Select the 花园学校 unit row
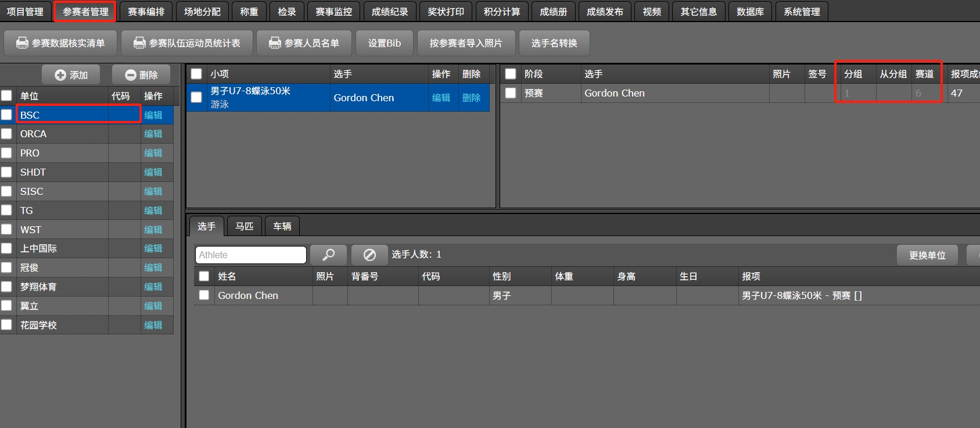This screenshot has width=980, height=428. tap(38, 325)
